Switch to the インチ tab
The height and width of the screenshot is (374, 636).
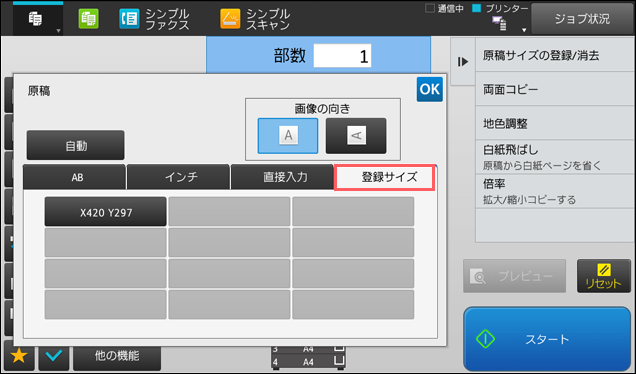point(178,177)
